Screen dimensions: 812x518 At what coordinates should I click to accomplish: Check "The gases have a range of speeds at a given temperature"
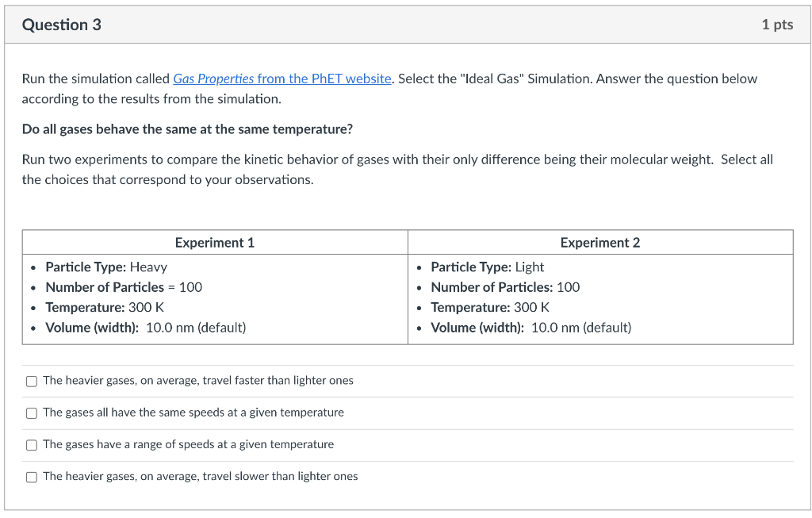tap(32, 444)
